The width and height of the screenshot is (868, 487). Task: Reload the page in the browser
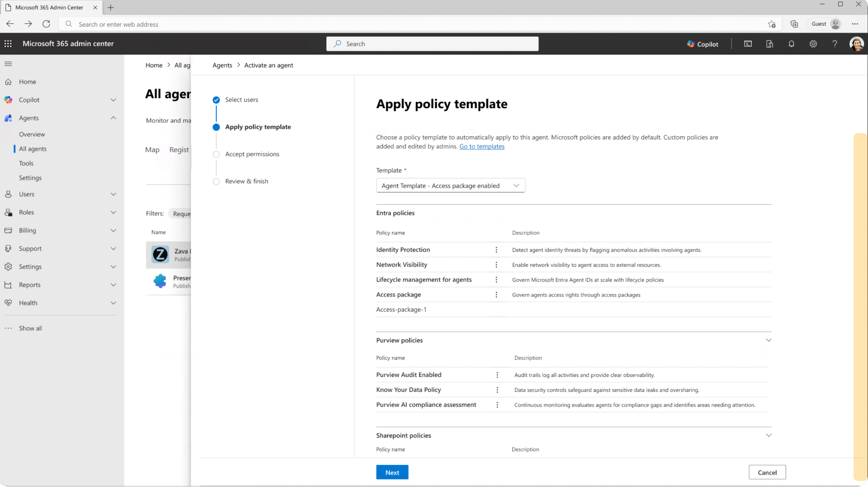(x=46, y=24)
